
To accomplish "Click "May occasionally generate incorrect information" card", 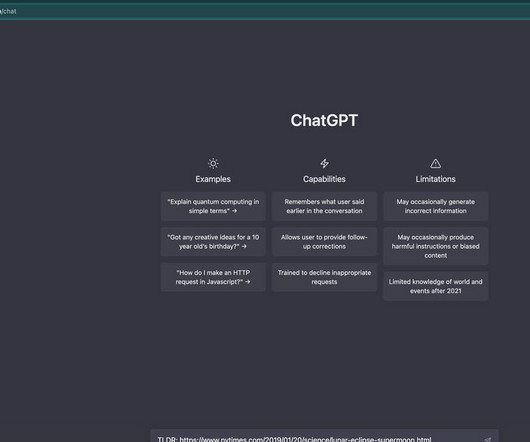I will [x=436, y=206].
